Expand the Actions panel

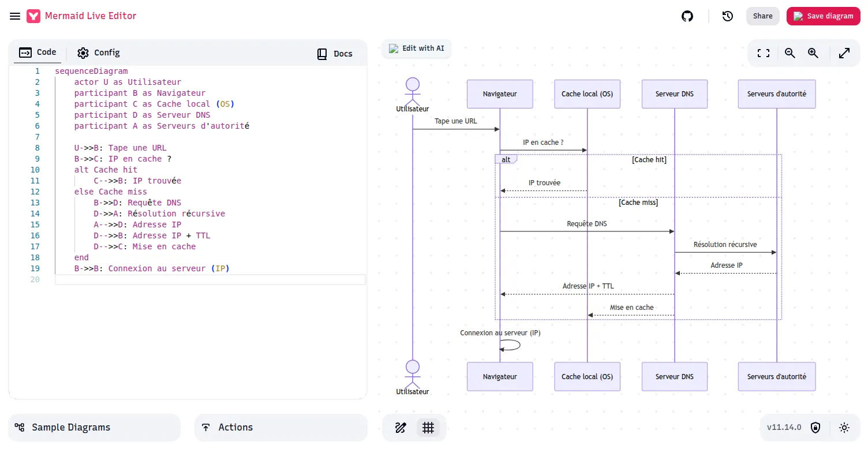(281, 428)
